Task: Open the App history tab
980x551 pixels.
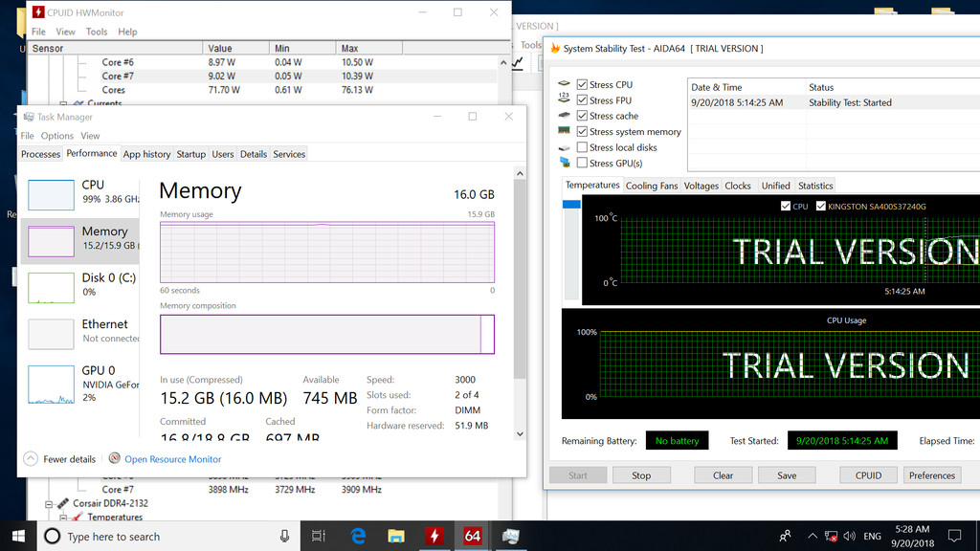Action: coord(146,154)
